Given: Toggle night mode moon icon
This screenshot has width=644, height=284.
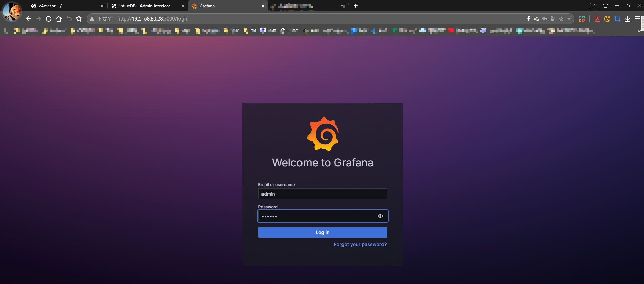Looking at the screenshot, I should point(607,19).
